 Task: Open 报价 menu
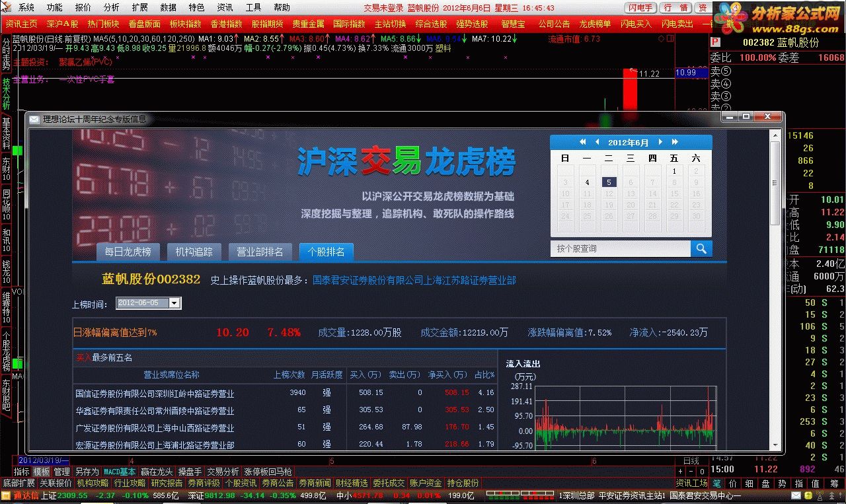(83, 7)
